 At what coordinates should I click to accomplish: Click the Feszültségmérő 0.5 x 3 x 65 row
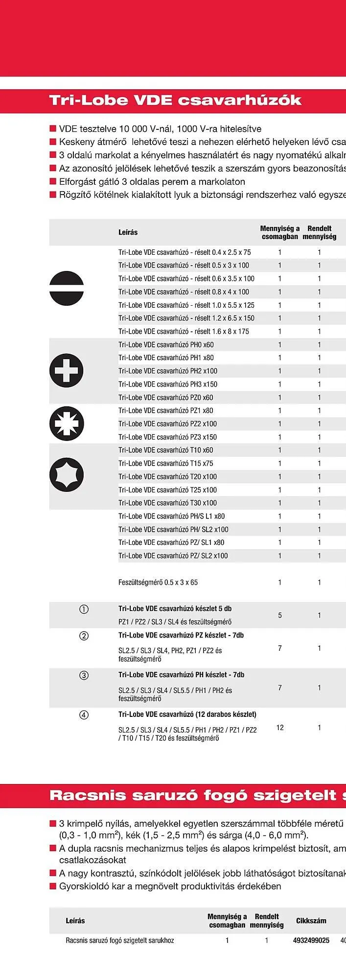coord(158,582)
